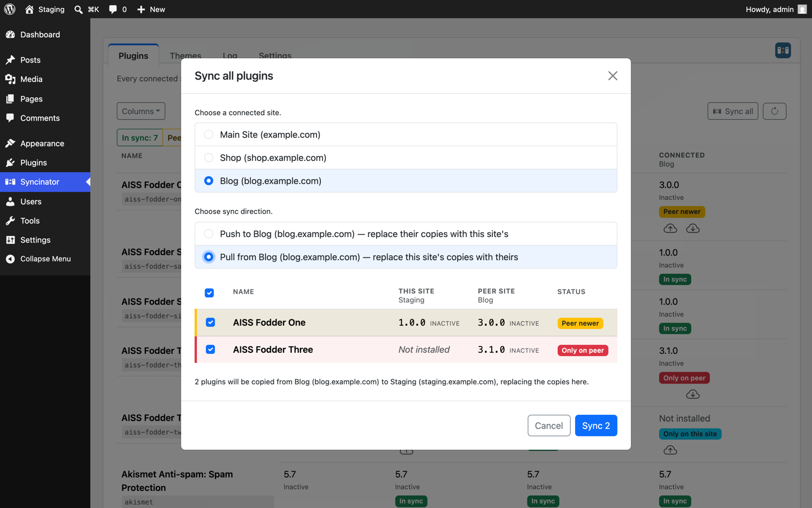
Task: Open comments bubble icon in admin bar
Action: 113,10
